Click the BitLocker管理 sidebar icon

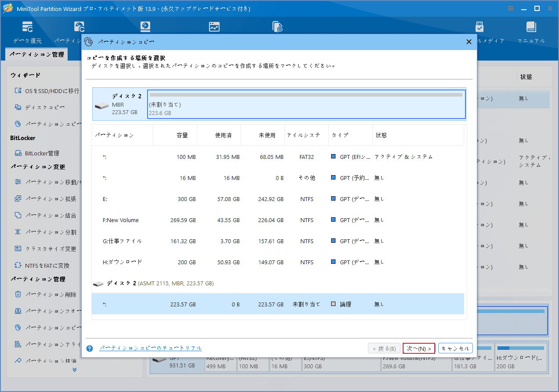(x=18, y=153)
